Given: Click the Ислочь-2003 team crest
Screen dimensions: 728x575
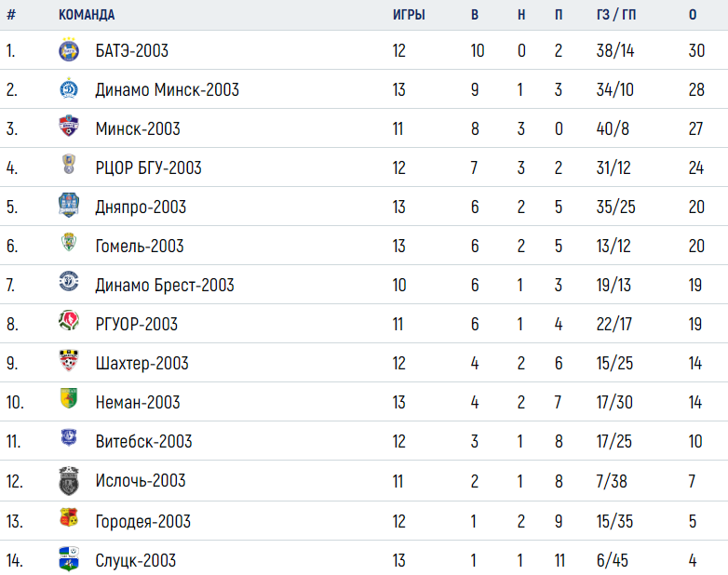Looking at the screenshot, I should (69, 481).
